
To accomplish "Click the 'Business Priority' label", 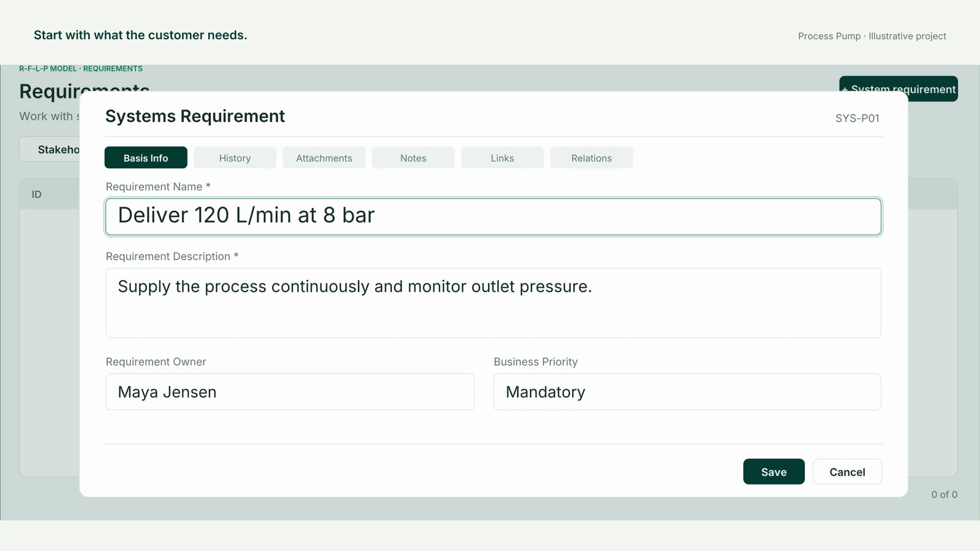I will click(x=535, y=362).
